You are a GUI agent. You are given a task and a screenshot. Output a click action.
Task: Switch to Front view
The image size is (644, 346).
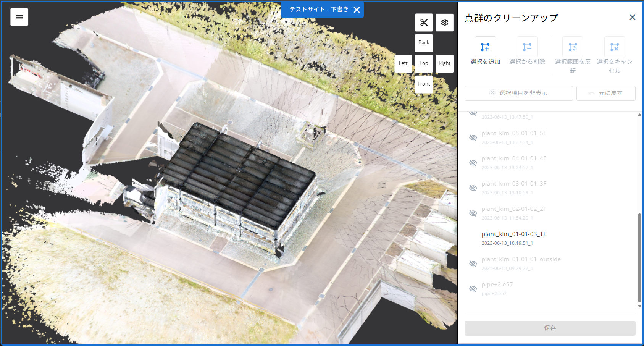click(x=424, y=84)
